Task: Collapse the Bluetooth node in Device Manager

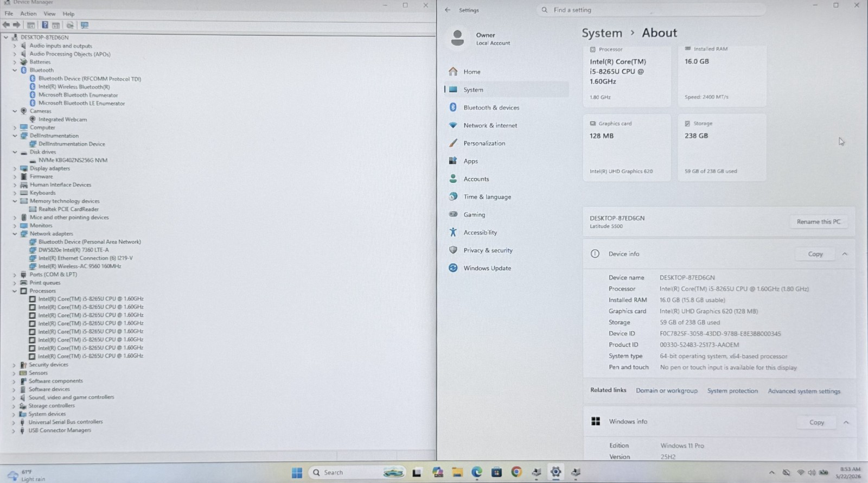Action: [15, 71]
